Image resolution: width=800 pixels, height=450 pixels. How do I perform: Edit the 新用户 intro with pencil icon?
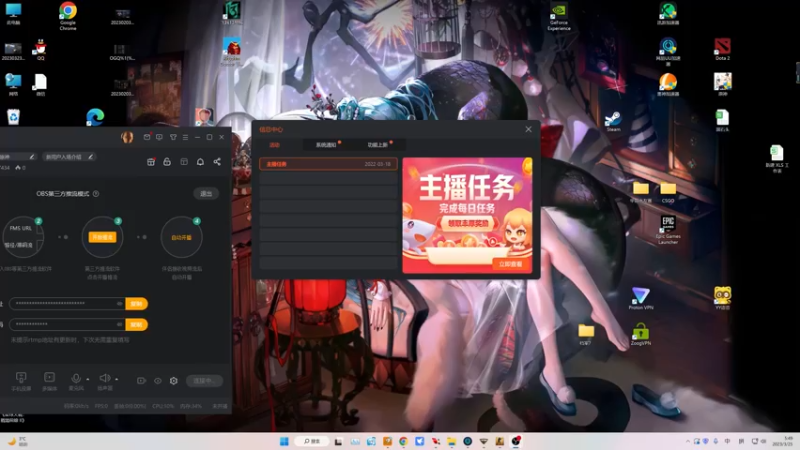[x=90, y=157]
